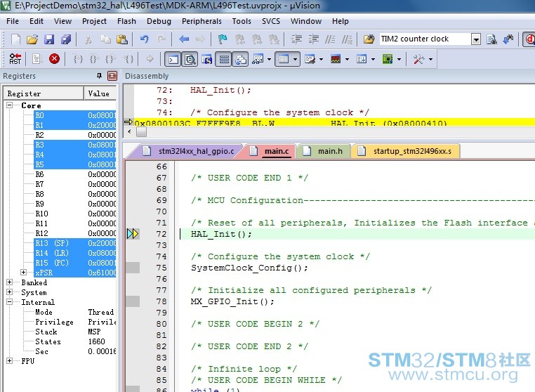The image size is (535, 392).
Task: Uncomment the selected lines
Action: point(347,39)
